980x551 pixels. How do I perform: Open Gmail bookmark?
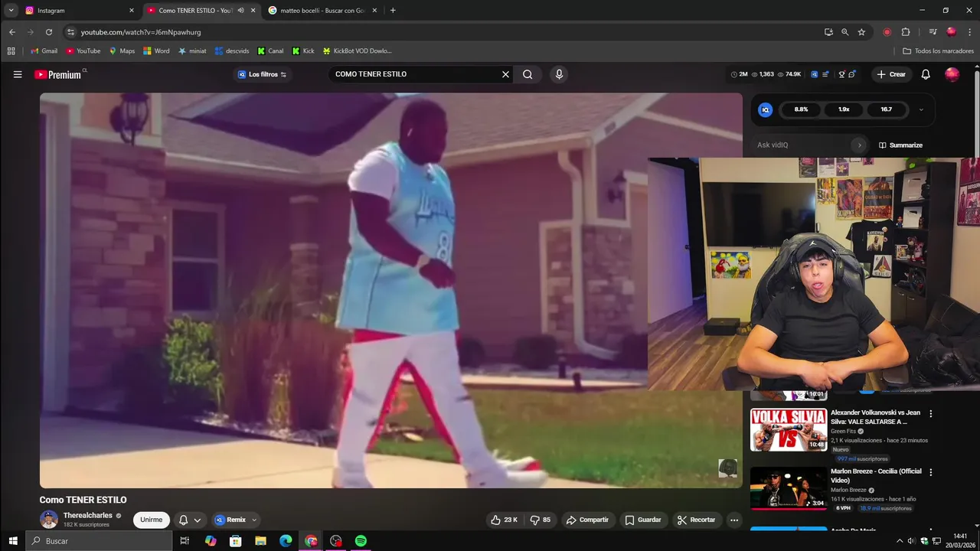(x=44, y=51)
